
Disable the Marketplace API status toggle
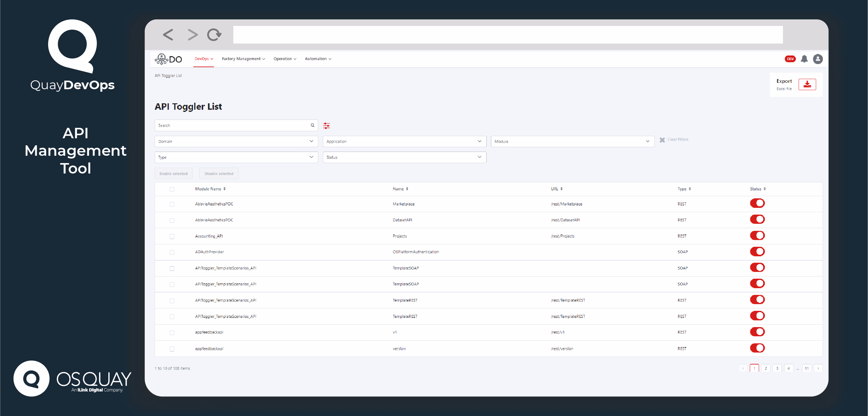tap(758, 203)
